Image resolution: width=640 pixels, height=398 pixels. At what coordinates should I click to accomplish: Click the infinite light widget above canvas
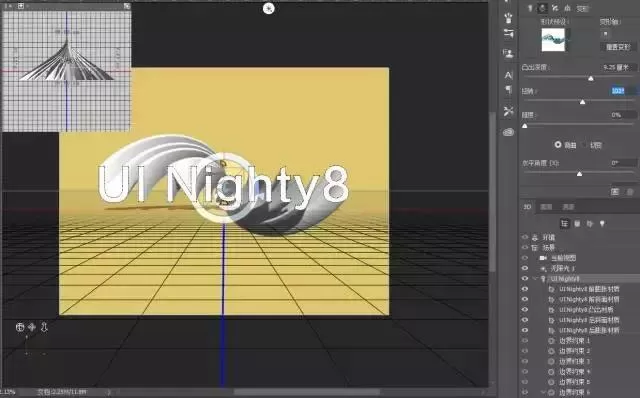pos(269,8)
